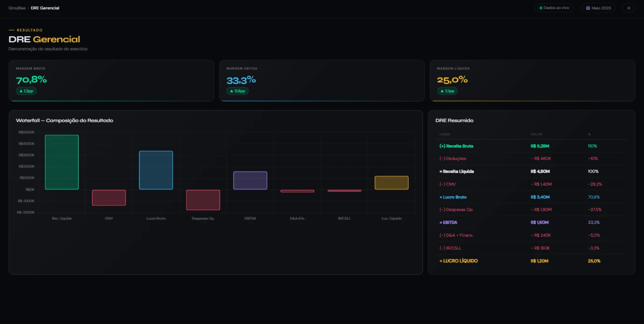Select the purple EBITDA bar in chart
The height and width of the screenshot is (324, 644).
(250, 180)
